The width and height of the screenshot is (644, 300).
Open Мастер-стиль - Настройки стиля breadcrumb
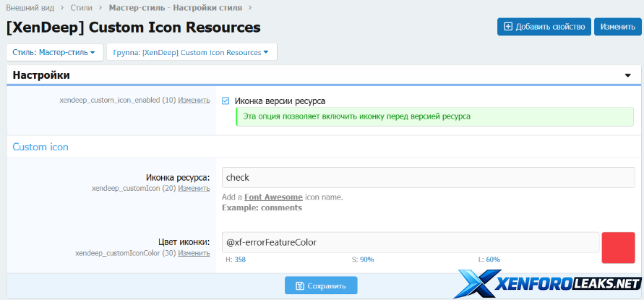pyautogui.click(x=175, y=8)
